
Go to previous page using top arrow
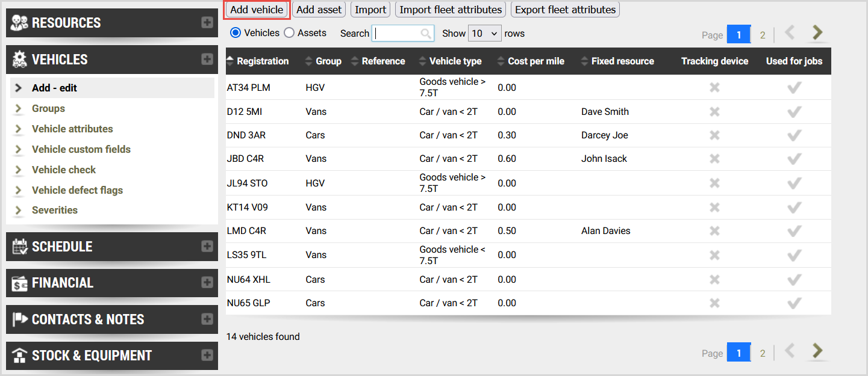click(790, 32)
